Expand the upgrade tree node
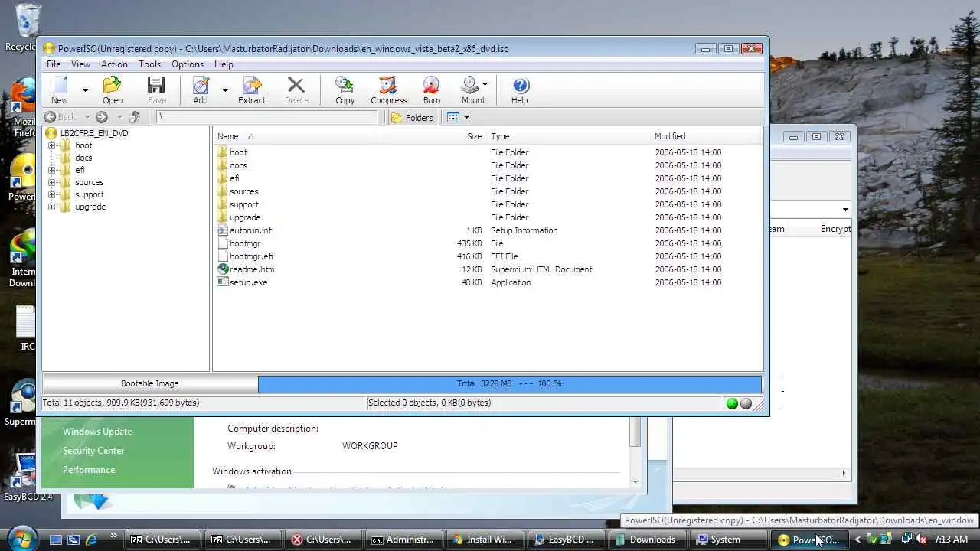 51,207
